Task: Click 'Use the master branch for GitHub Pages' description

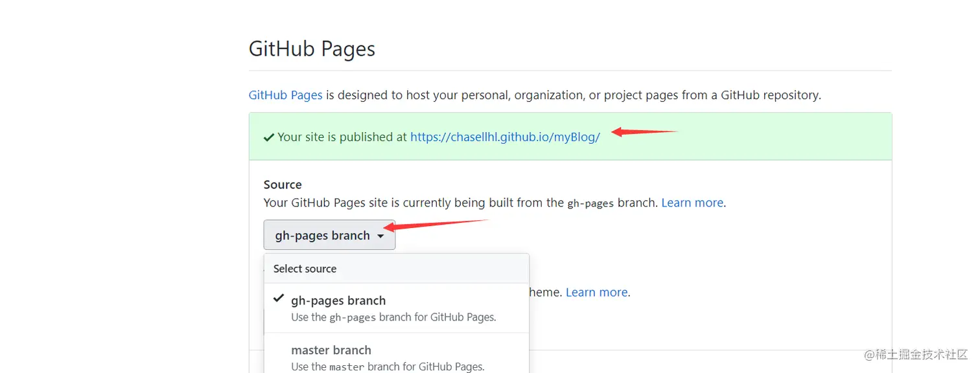Action: (388, 367)
